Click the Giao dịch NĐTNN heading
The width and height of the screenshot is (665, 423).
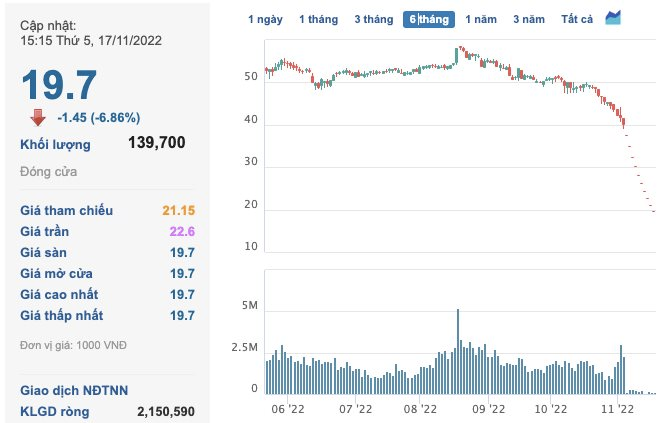tap(73, 390)
